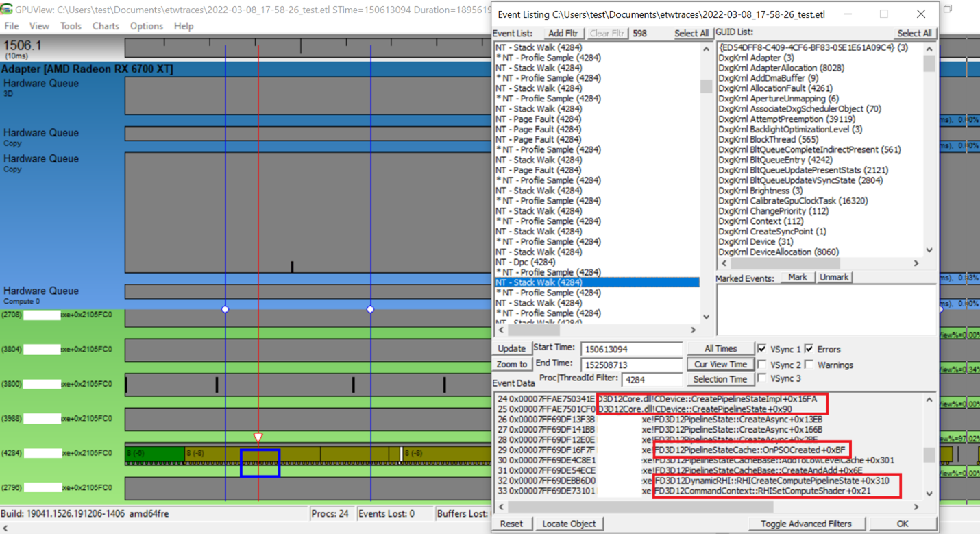Click Event Data scrollbar up arrow
980x534 pixels.
929,400
